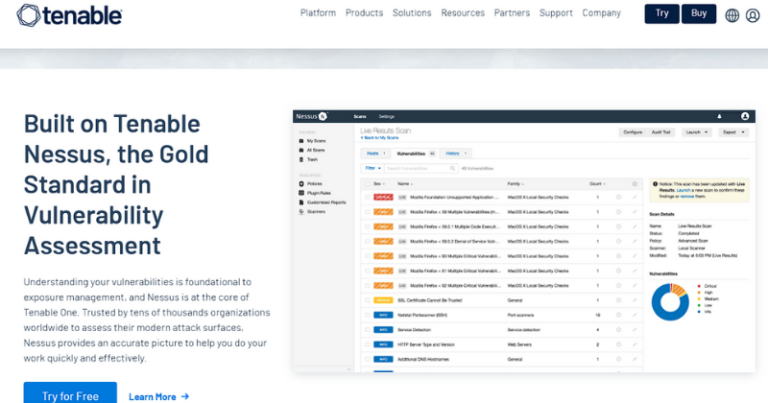Screen dimensions: 768x403
Task: Check the HTTP Server Type and Version row
Action: (x=367, y=344)
